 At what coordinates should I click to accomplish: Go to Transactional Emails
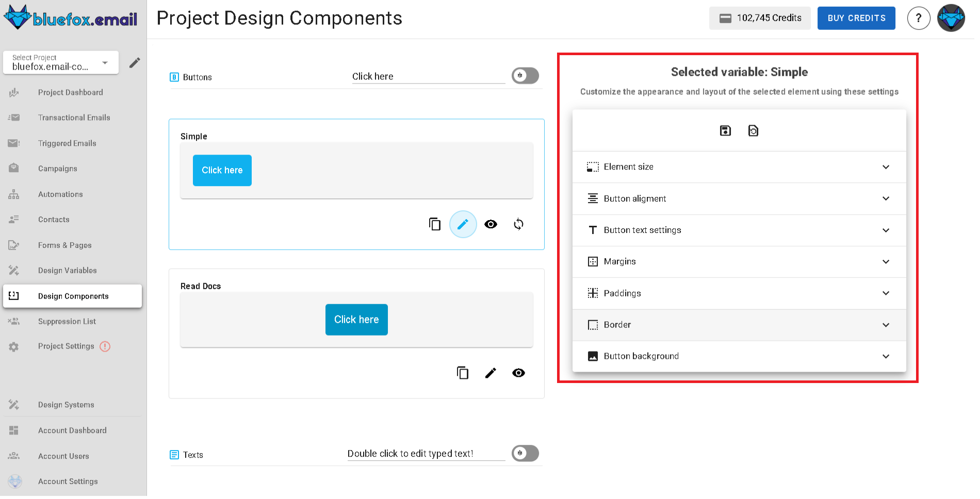pyautogui.click(x=74, y=118)
